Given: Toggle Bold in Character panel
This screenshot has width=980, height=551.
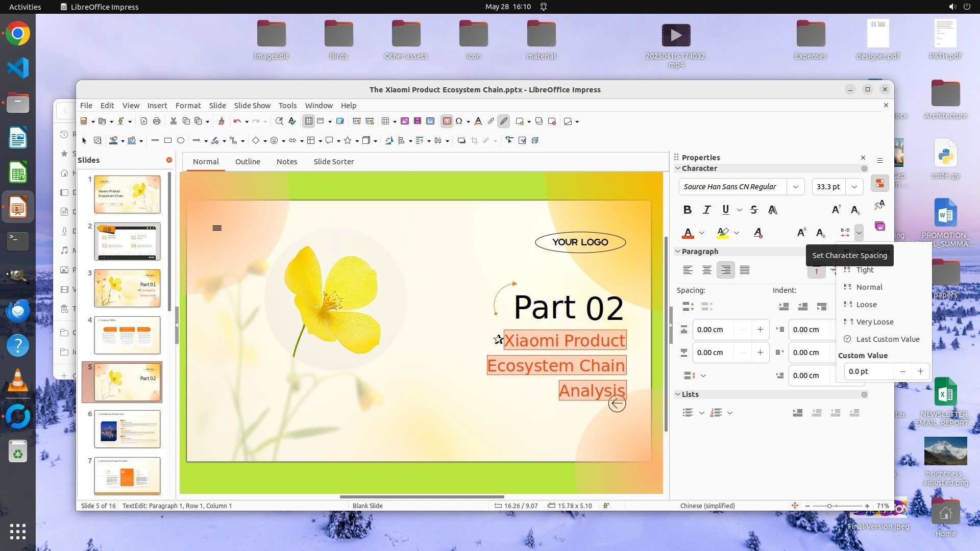Looking at the screenshot, I should (x=688, y=210).
